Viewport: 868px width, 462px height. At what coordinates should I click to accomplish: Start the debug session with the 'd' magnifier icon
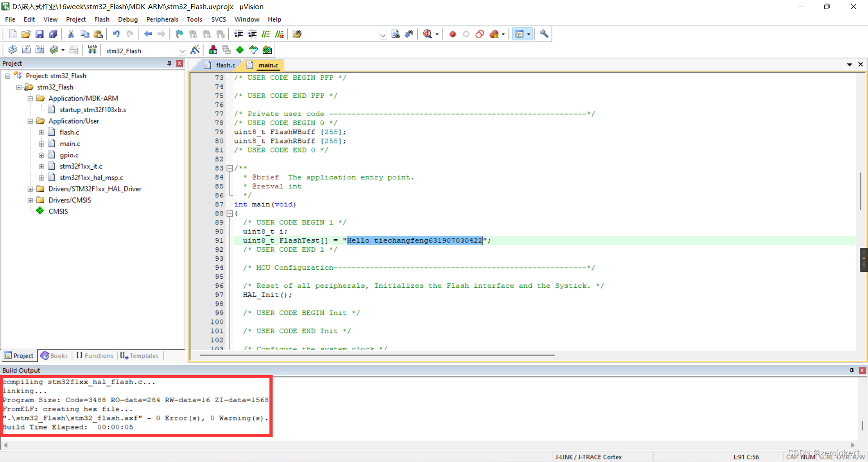click(427, 34)
